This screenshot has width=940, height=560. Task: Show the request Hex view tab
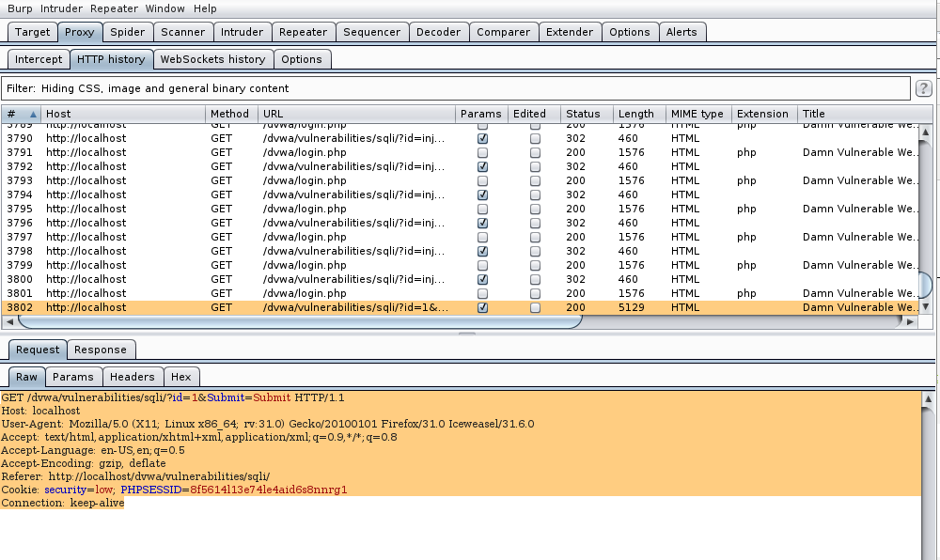[181, 377]
